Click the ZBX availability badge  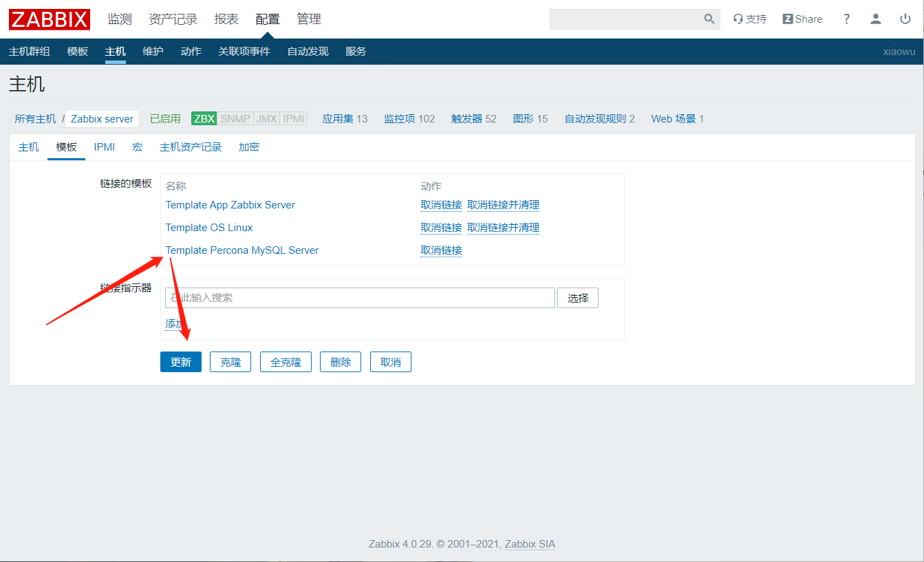click(204, 118)
